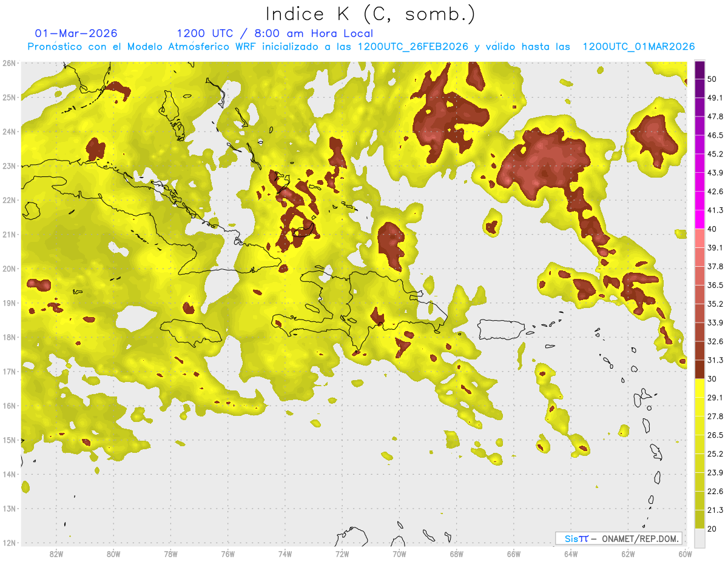This screenshot has width=728, height=562.
Task: Click the color scale value "31.3"
Action: click(715, 360)
